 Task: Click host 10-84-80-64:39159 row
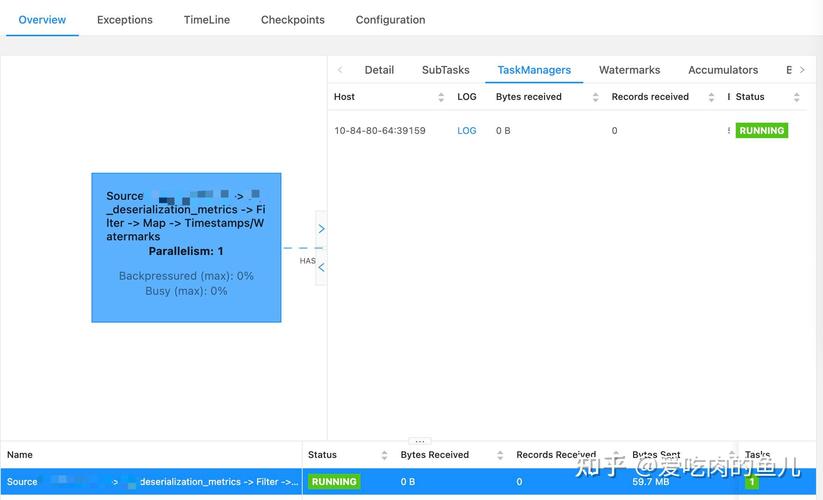tap(380, 131)
